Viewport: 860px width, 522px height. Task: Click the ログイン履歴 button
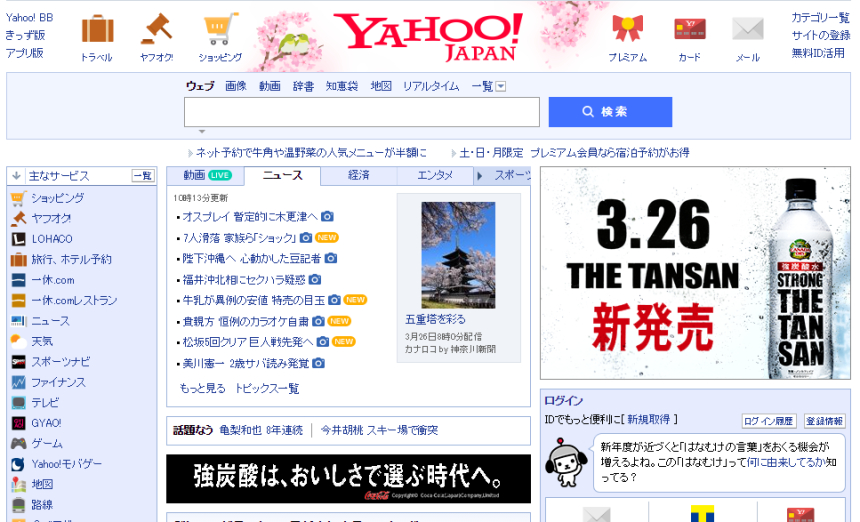[769, 421]
